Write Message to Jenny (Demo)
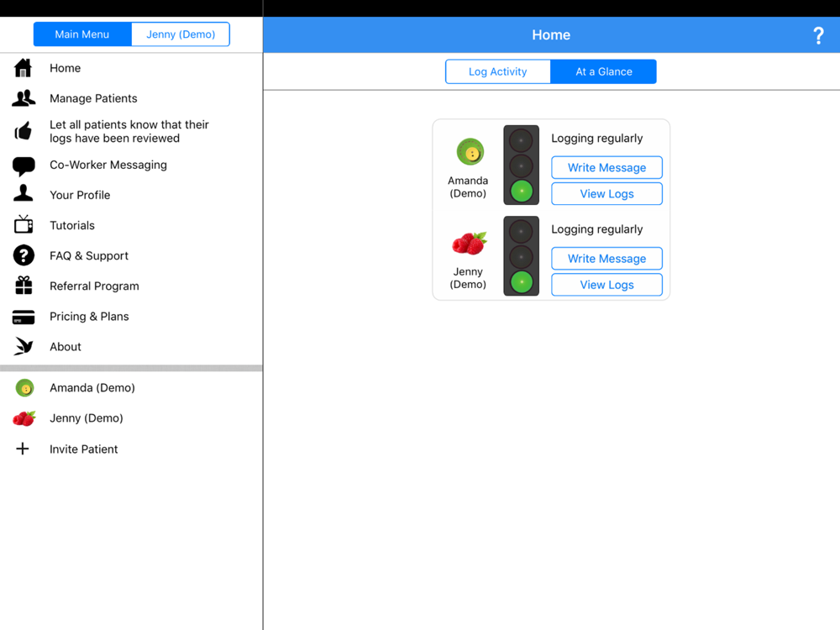The height and width of the screenshot is (630, 840). tap(607, 259)
